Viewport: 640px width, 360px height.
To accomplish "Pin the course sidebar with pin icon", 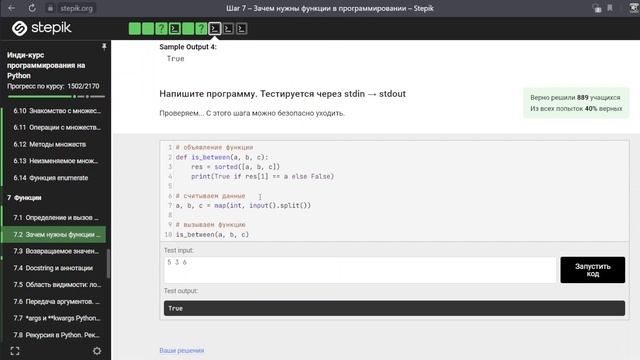I will (x=104, y=47).
